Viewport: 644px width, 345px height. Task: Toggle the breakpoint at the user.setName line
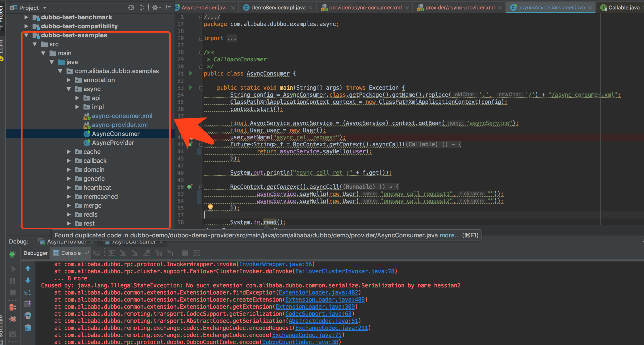[x=191, y=137]
